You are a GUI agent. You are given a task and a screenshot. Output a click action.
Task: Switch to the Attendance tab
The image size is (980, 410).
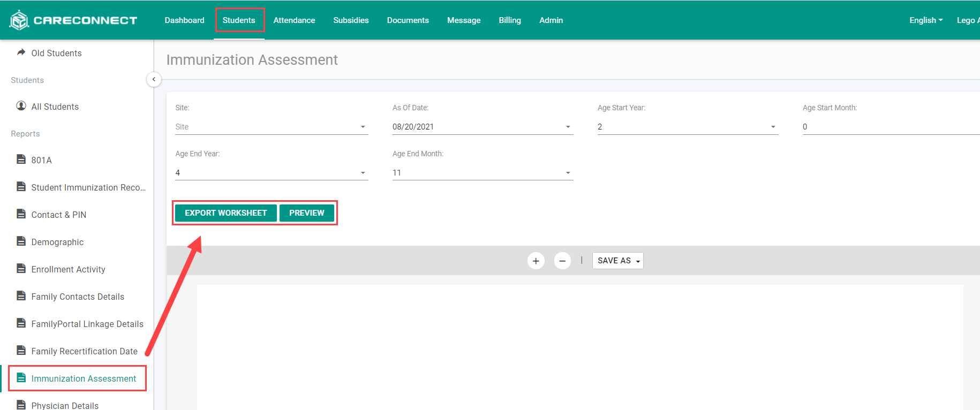click(294, 20)
